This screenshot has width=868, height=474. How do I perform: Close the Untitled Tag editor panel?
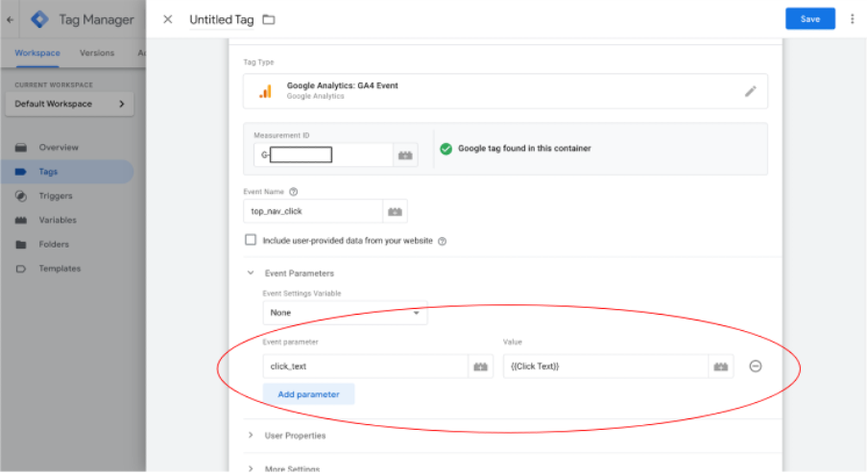(x=168, y=19)
